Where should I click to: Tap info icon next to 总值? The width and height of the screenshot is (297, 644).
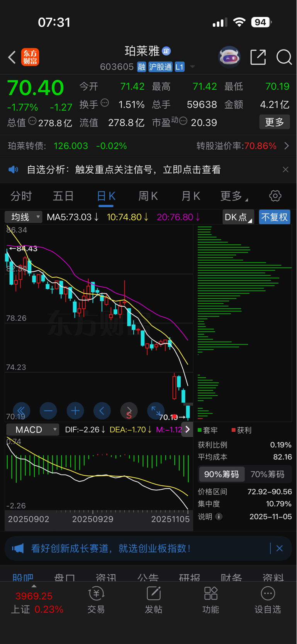32,121
